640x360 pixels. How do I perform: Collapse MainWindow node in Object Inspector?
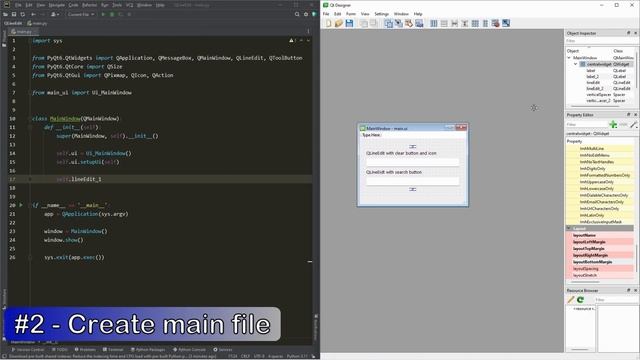pos(569,58)
